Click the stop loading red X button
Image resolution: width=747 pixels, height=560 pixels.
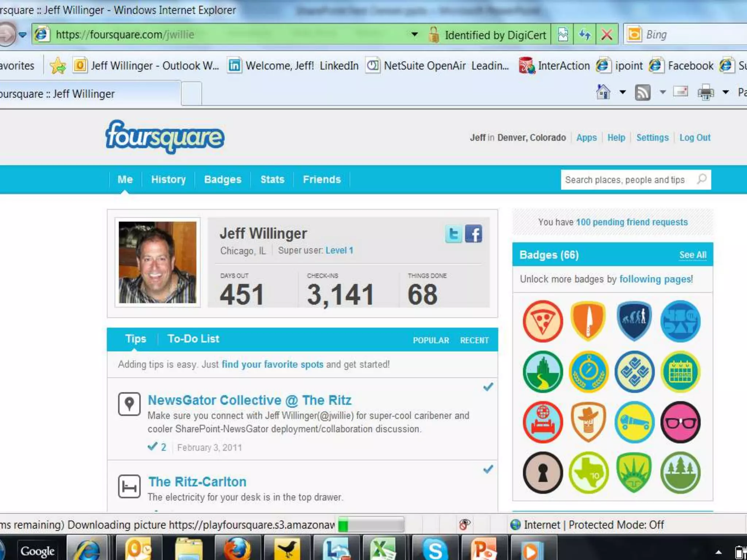pos(607,35)
